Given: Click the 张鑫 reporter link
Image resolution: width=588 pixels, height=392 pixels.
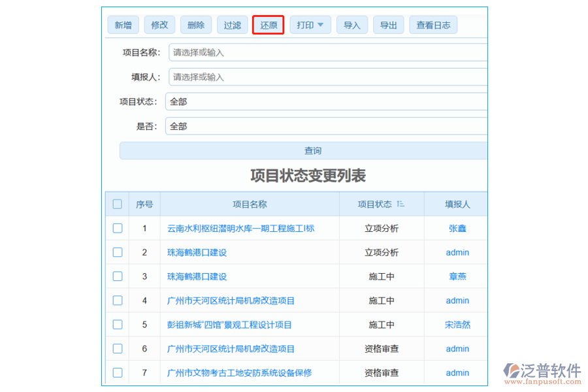Looking at the screenshot, I should tap(457, 228).
